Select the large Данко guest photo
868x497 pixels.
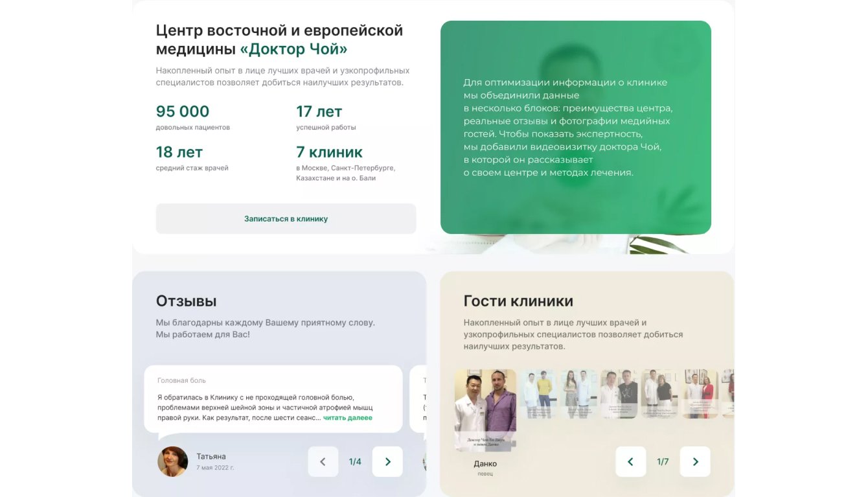[x=486, y=410]
